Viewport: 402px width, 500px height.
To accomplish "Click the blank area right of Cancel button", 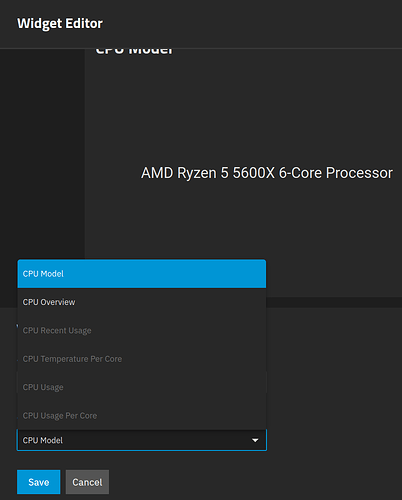I will click(x=253, y=482).
